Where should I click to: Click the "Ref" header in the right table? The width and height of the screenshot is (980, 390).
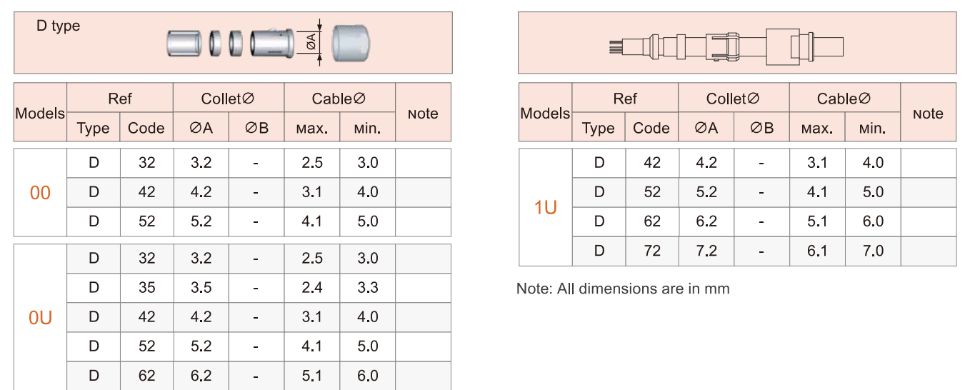click(x=625, y=99)
